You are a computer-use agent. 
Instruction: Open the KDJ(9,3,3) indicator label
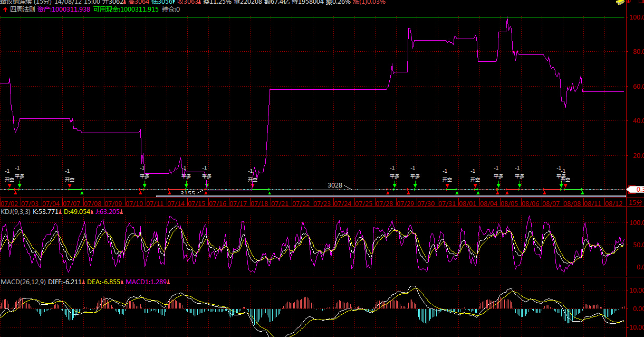click(15, 211)
